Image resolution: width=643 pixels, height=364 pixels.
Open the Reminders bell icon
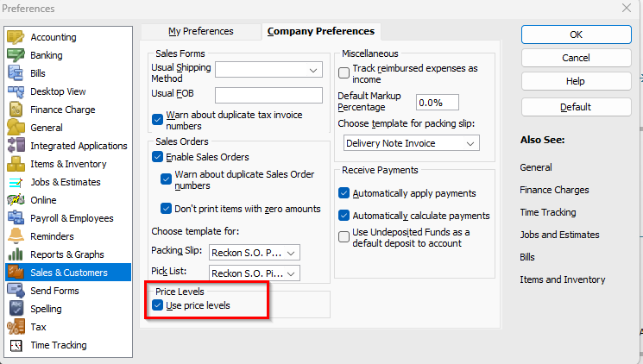click(x=16, y=236)
